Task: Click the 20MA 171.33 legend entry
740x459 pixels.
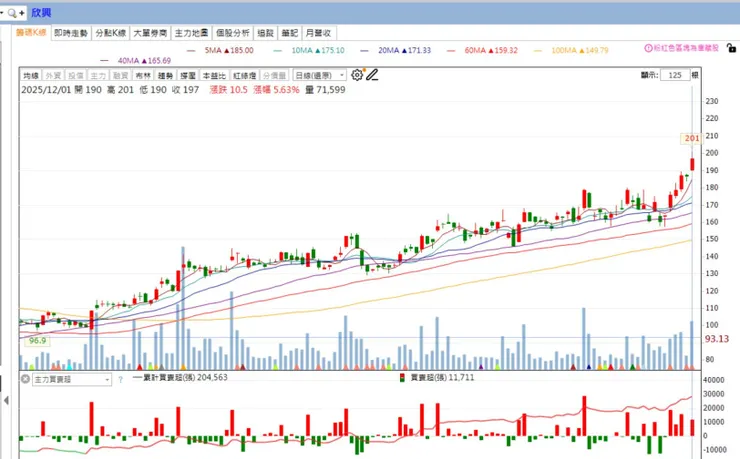Action: pos(396,50)
